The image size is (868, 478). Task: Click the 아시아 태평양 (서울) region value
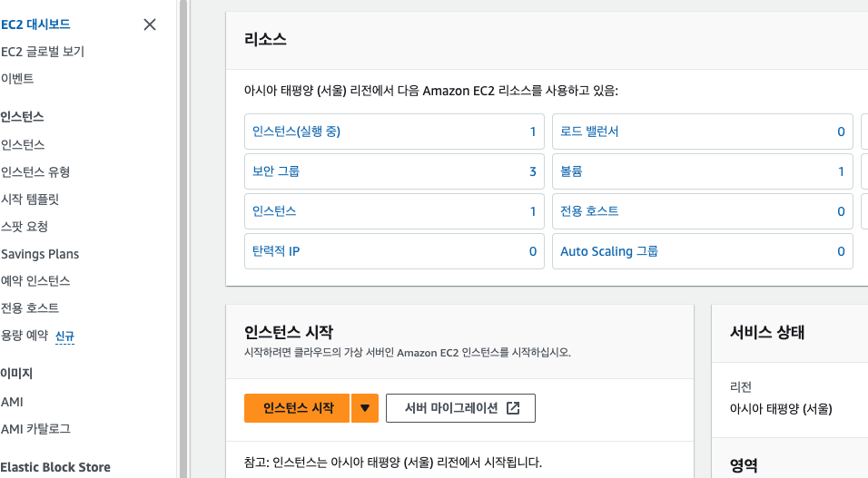pyautogui.click(x=781, y=409)
